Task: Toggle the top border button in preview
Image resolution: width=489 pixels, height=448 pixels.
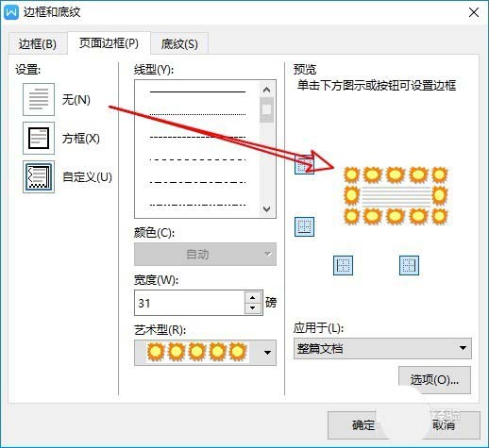Action: tap(304, 164)
